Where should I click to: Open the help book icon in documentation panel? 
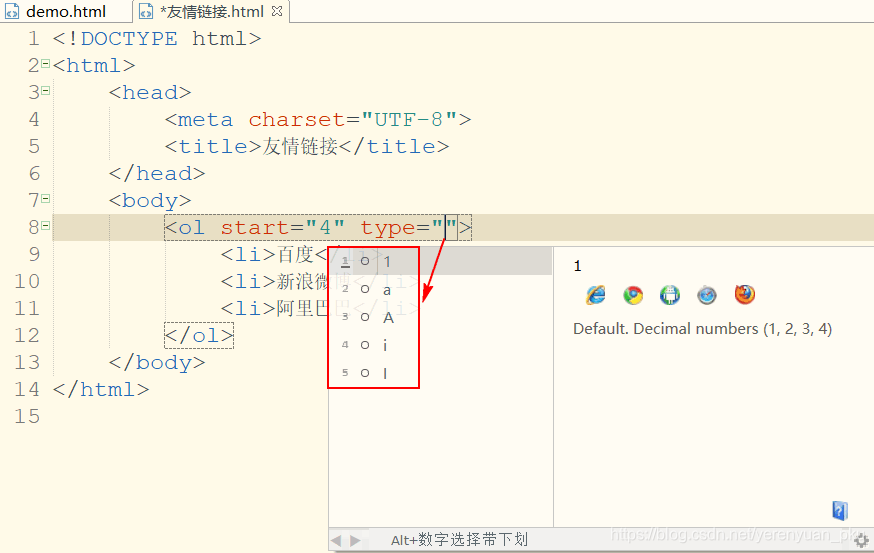(x=839, y=510)
